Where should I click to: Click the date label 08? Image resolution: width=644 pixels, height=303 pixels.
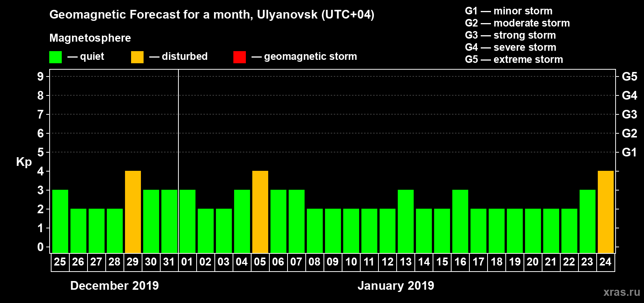pos(314,262)
